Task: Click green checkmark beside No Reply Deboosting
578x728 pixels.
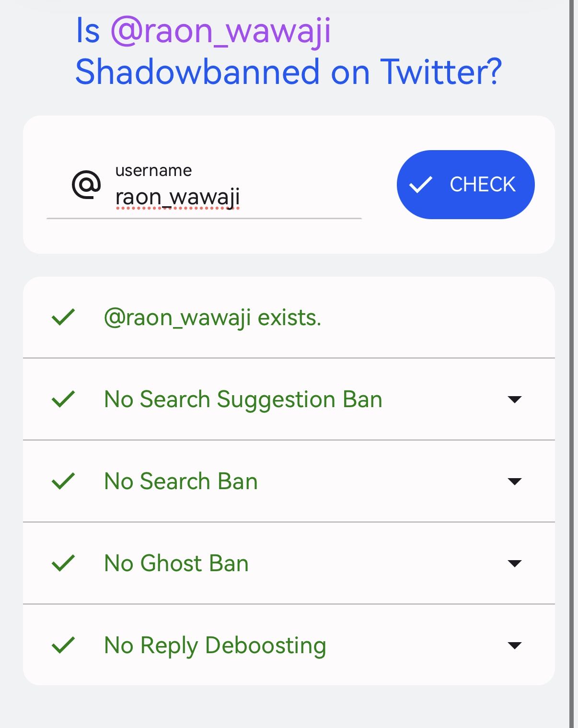Action: pos(63,645)
